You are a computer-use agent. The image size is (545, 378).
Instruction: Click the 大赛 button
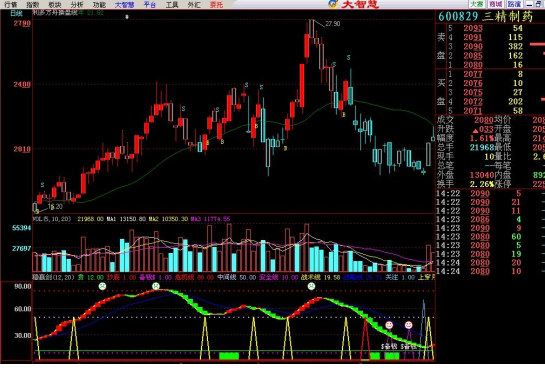(477, 4)
